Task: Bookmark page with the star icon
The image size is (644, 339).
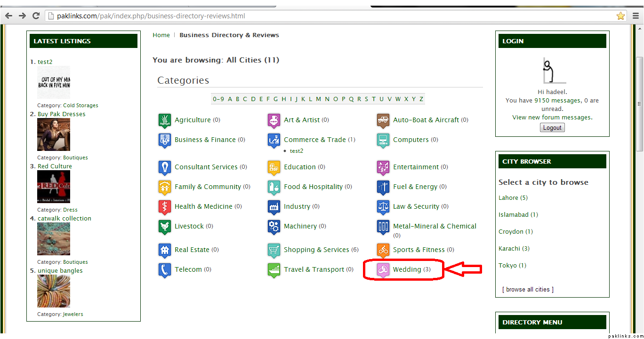Action: pos(620,16)
